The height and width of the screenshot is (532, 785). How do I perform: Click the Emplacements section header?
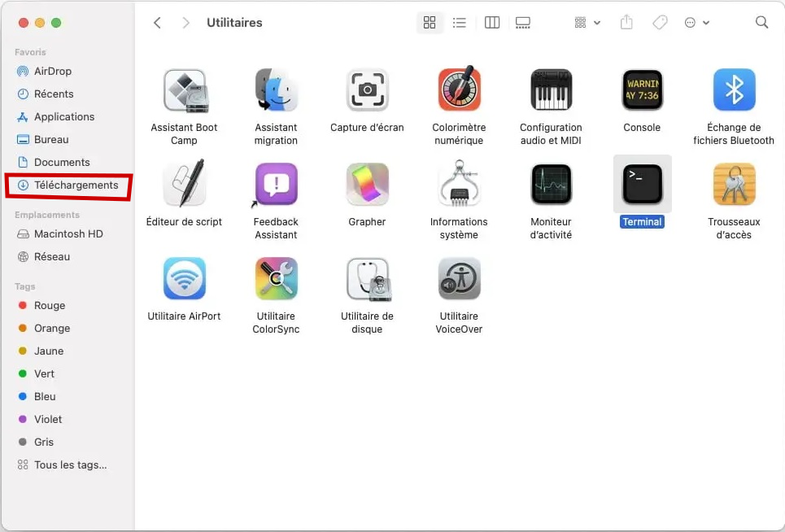tap(47, 215)
